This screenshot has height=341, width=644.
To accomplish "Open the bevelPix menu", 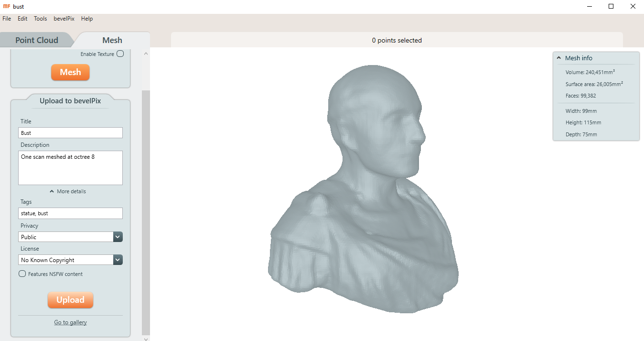I will pos(64,19).
